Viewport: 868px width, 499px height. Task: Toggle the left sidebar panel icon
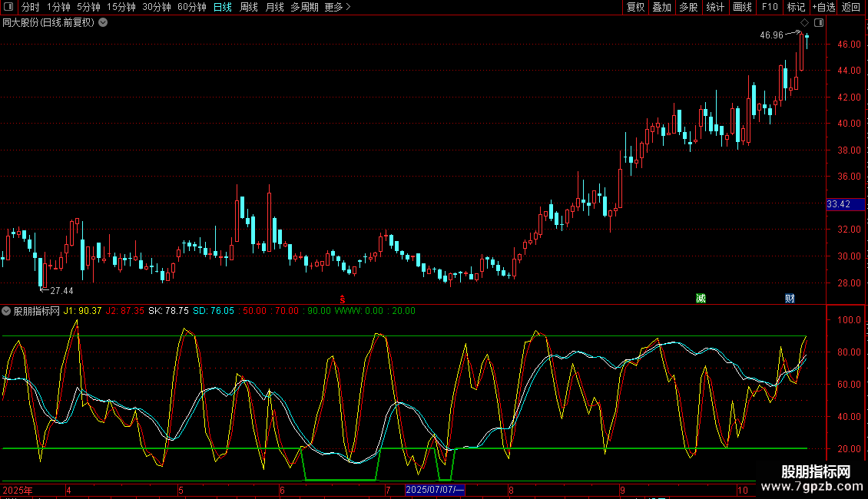click(8, 7)
